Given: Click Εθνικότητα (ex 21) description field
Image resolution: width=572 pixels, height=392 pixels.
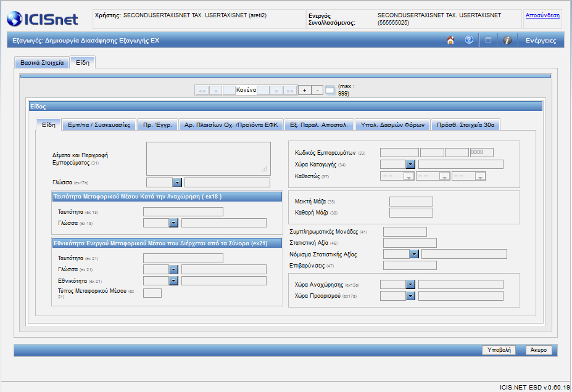Looking at the screenshot, I should [224, 280].
